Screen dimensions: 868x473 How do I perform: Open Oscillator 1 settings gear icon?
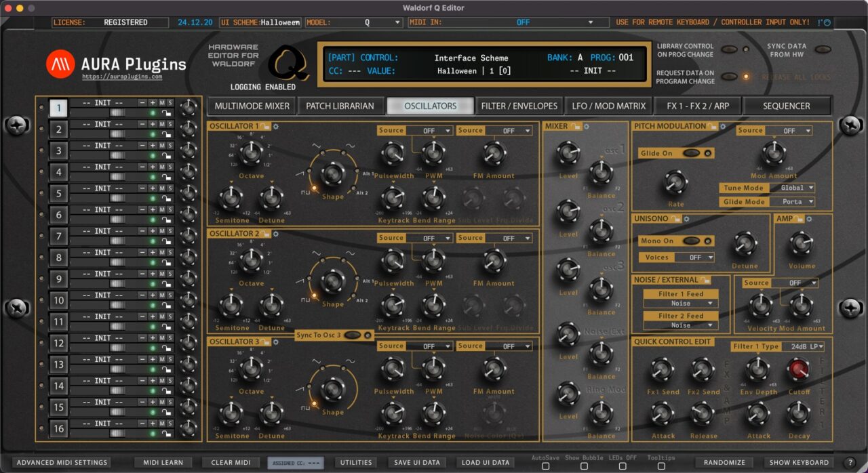tap(275, 126)
